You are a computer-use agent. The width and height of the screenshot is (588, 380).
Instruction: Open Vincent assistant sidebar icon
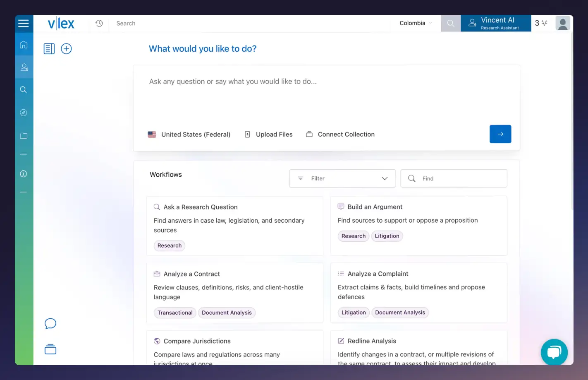tap(24, 67)
